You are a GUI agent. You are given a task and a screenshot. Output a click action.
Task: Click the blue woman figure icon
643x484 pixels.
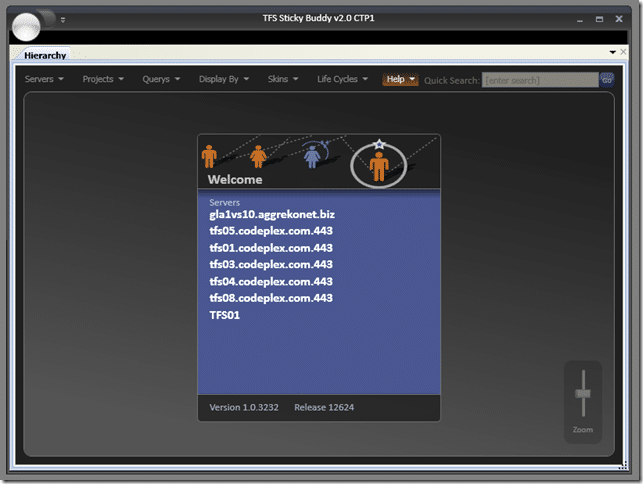312,157
